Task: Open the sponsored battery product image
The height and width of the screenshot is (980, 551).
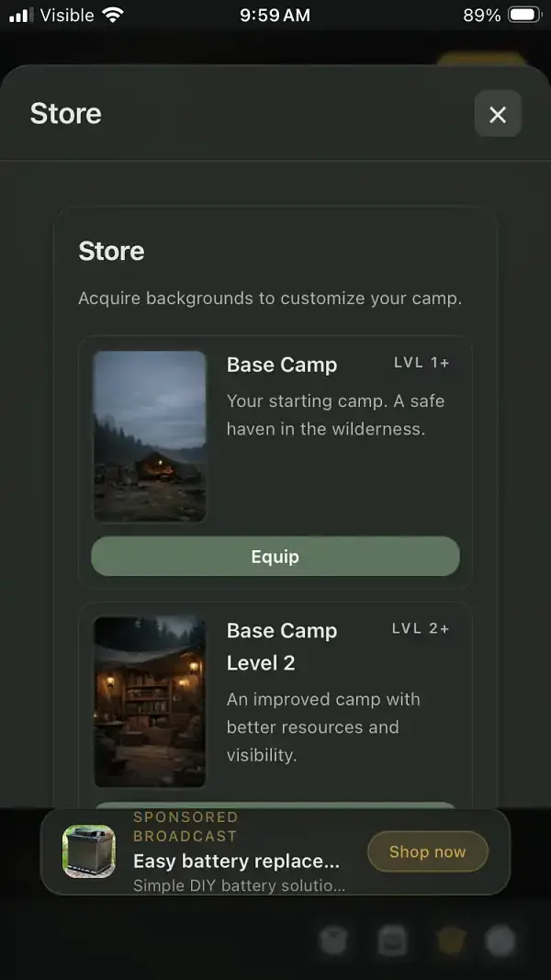Action: tap(89, 851)
